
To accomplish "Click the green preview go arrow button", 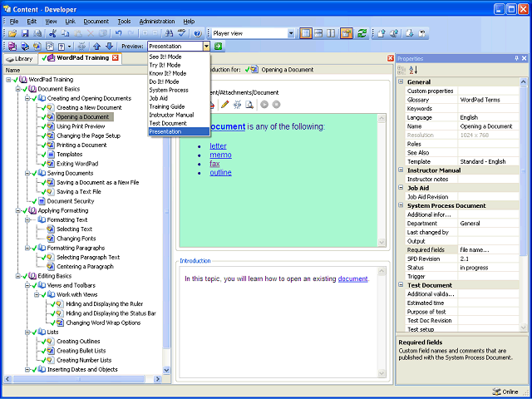I will coord(219,47).
